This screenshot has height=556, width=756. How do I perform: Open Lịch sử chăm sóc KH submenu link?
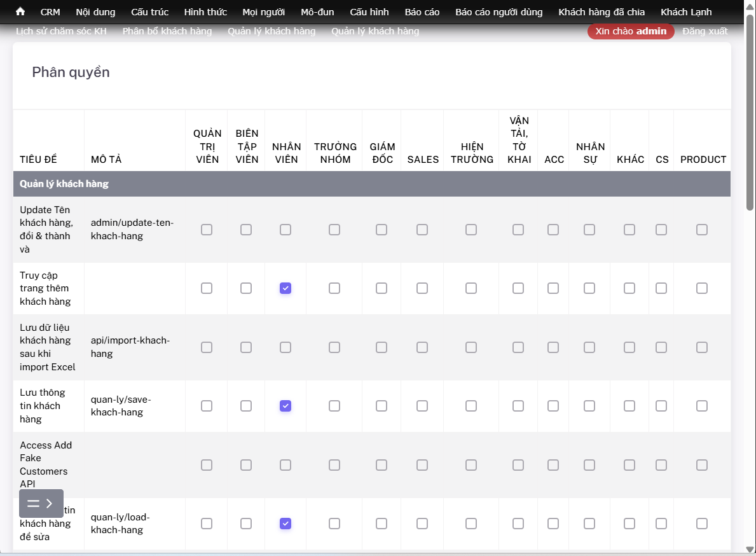point(61,31)
